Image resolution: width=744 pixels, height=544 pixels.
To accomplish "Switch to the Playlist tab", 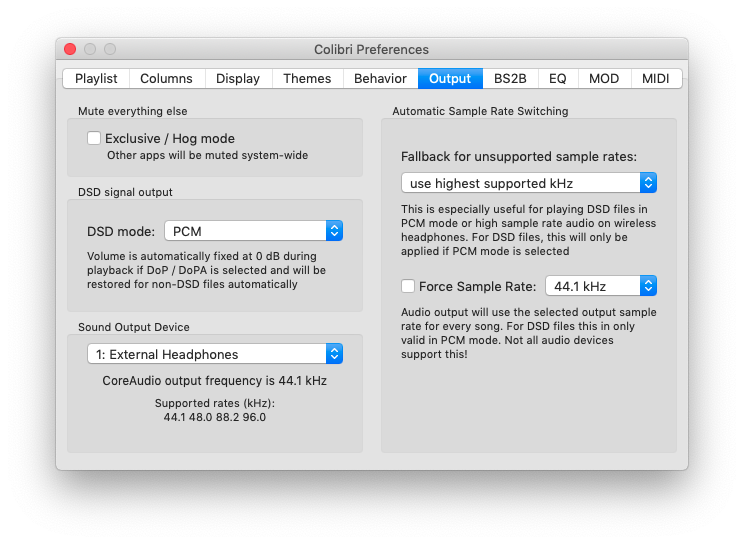I will 96,78.
